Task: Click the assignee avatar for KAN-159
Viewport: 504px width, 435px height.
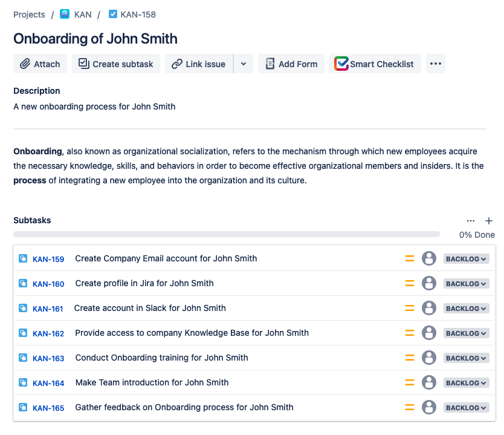Action: tap(428, 259)
